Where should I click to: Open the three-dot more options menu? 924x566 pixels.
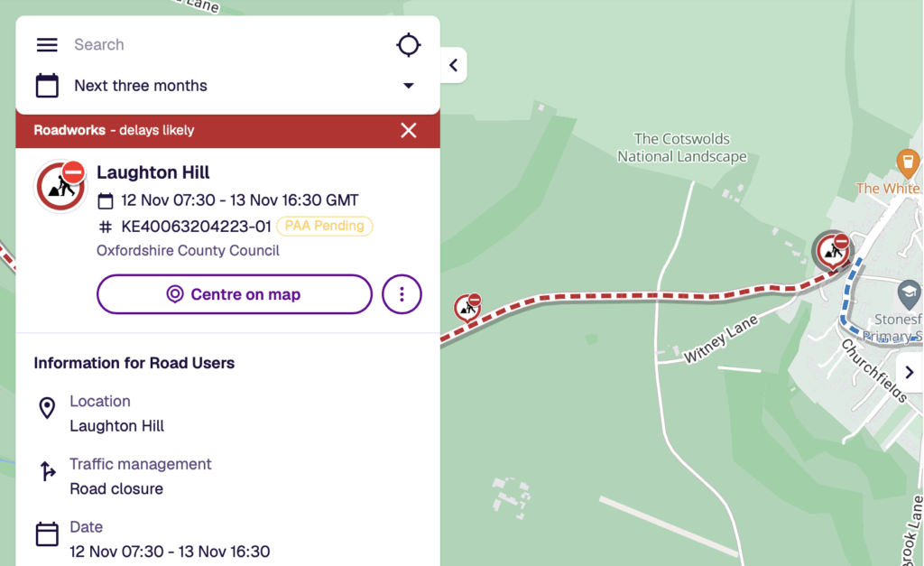pos(402,294)
